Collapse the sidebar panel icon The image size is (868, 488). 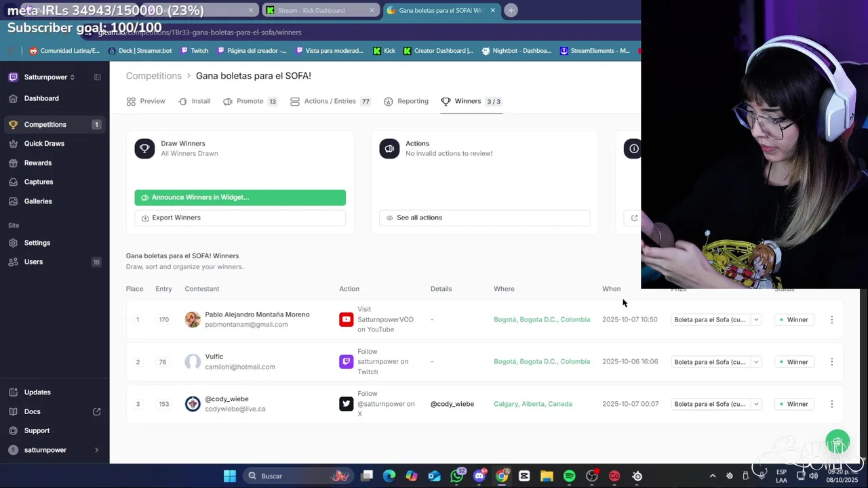click(97, 77)
